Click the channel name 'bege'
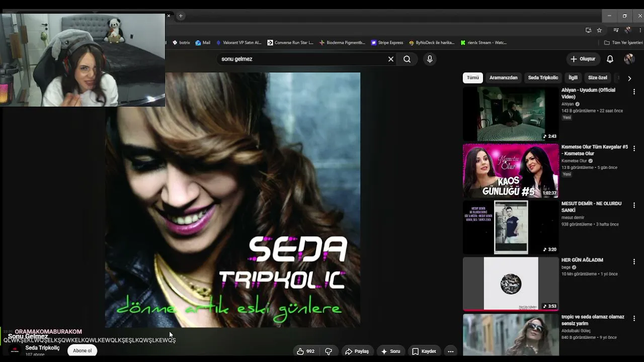The height and width of the screenshot is (362, 644). 566,267
